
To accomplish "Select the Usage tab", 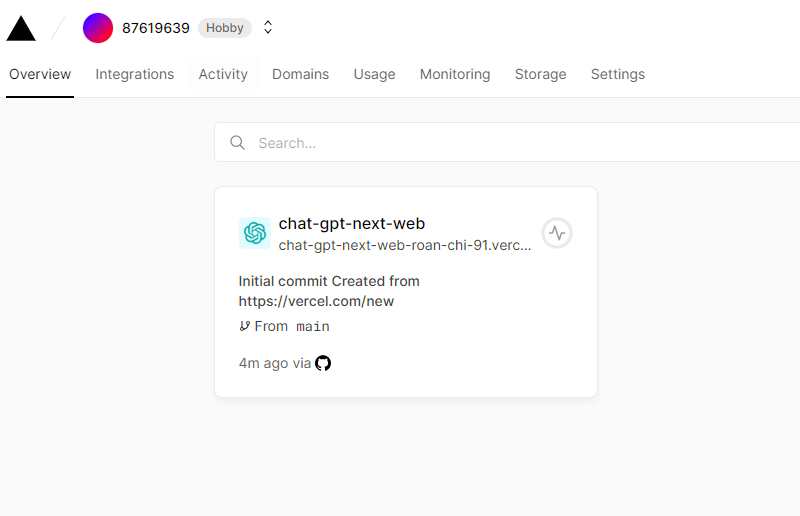I will click(374, 74).
